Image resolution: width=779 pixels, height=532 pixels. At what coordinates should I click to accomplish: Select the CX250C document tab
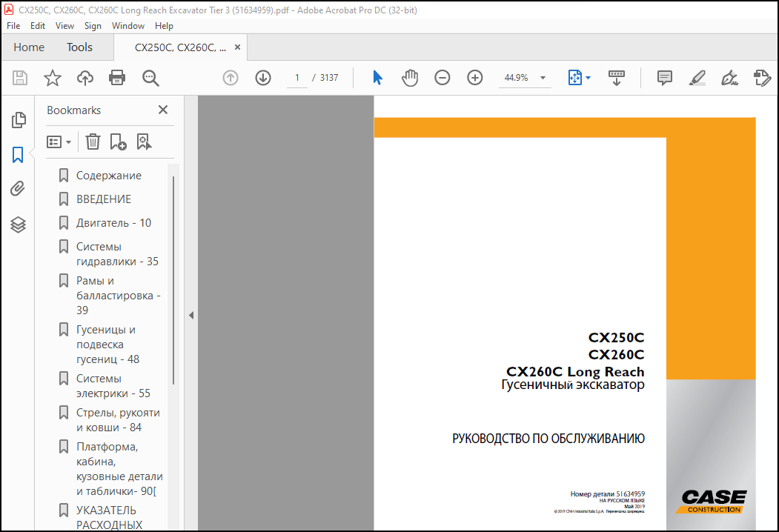(180, 47)
